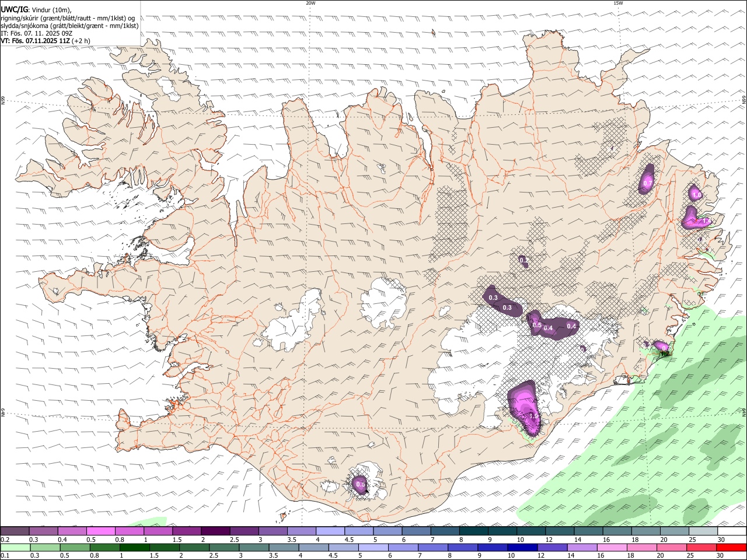Click the 'rigning/skúrir' description line
747x560 pixels.
68,17
